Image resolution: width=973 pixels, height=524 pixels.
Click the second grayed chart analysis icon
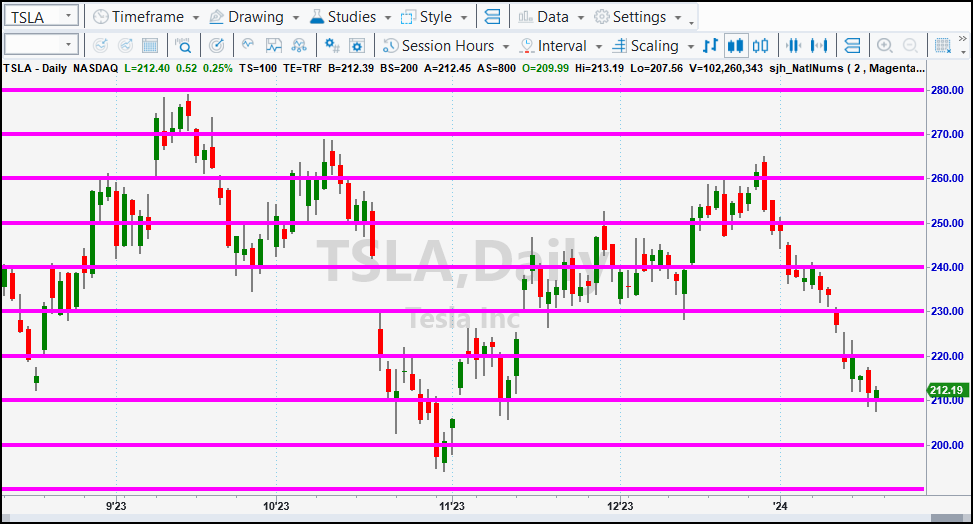pyautogui.click(x=125, y=45)
